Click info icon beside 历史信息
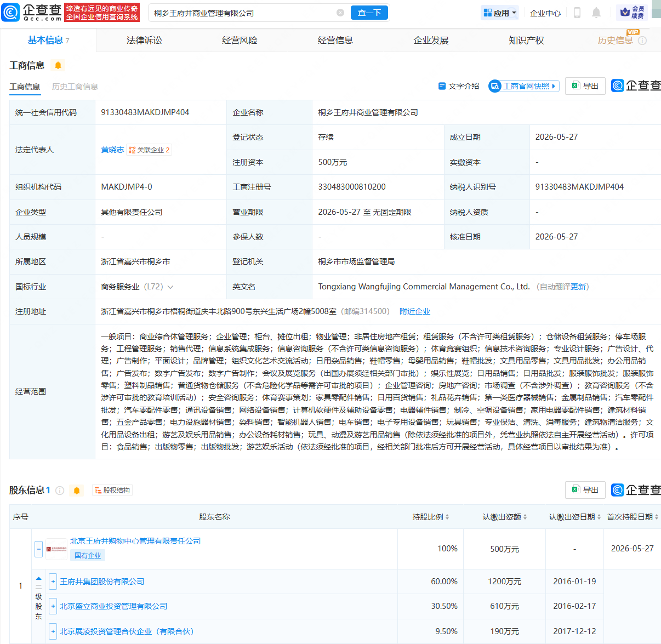Viewport: 661px width, 644px height. 642,41
